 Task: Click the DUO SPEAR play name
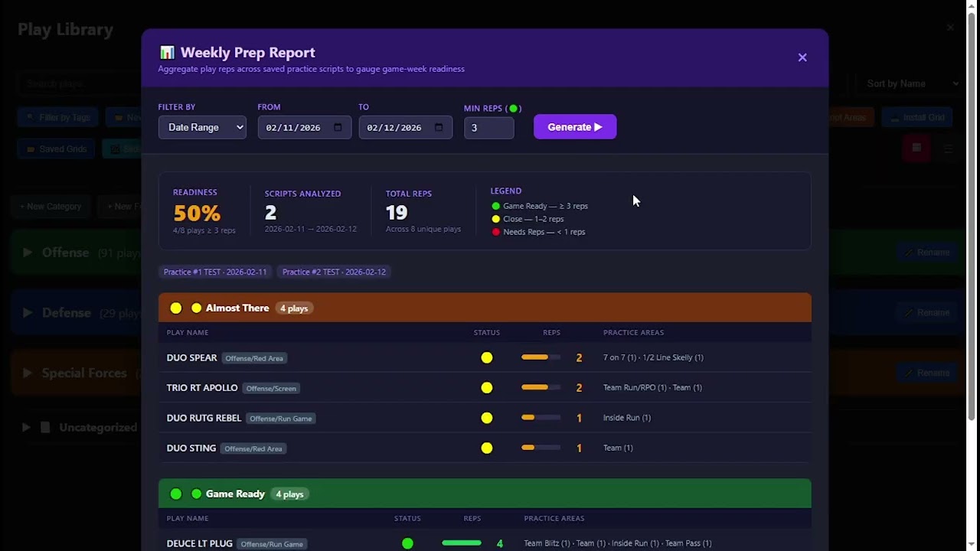coord(192,357)
